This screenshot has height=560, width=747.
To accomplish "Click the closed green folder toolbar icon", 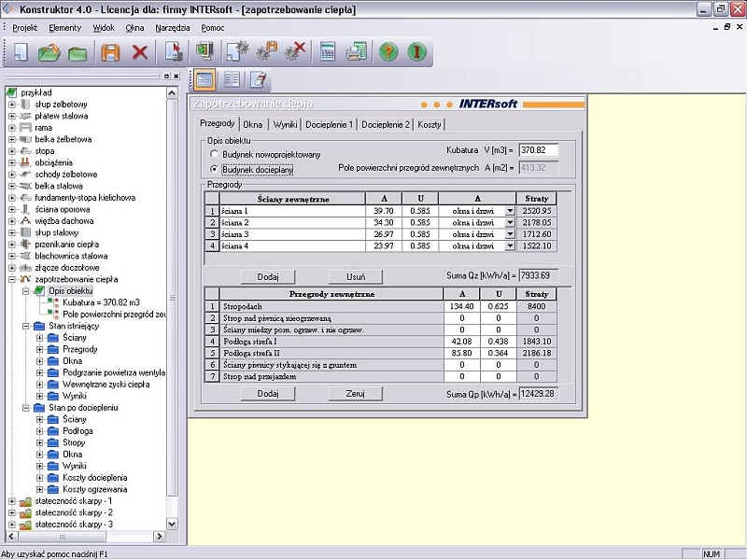I will [x=78, y=52].
